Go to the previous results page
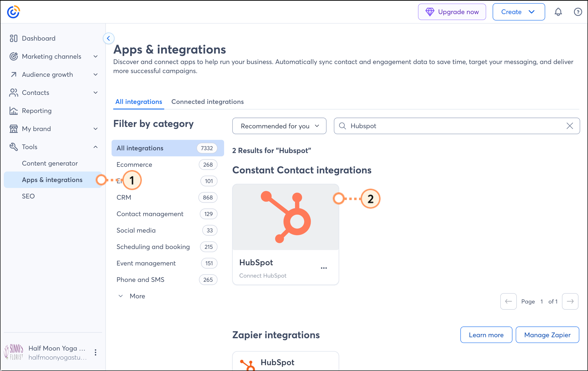 coord(509,301)
